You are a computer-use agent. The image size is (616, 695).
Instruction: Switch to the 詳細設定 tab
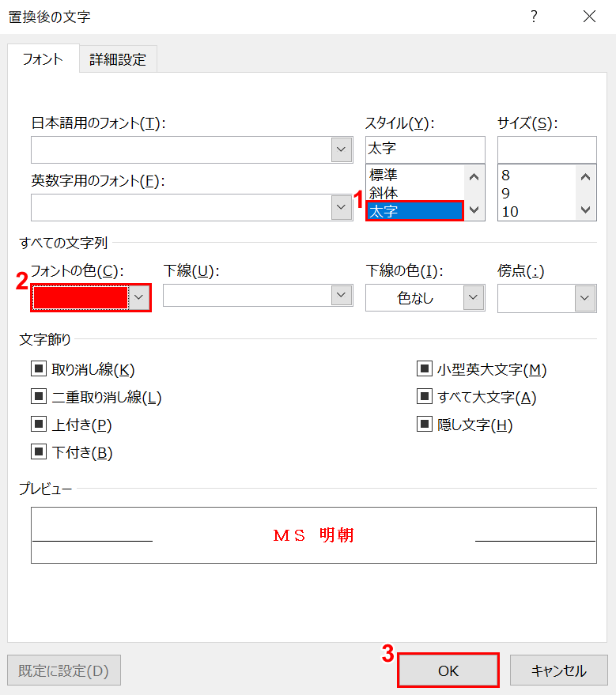coord(118,59)
